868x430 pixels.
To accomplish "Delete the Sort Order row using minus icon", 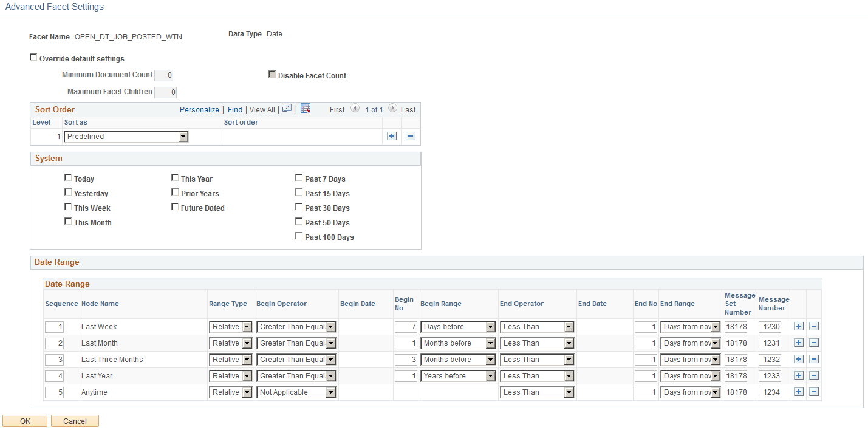I will tap(410, 136).
